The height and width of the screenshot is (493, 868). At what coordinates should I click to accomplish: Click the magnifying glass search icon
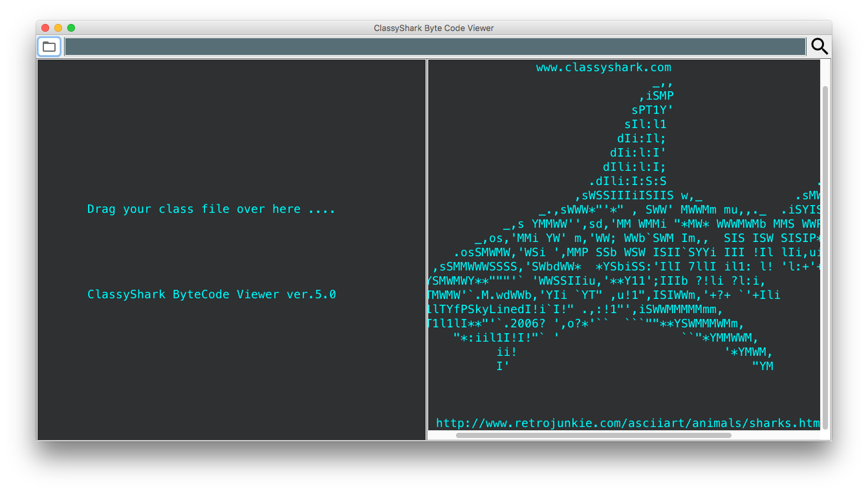click(x=819, y=47)
